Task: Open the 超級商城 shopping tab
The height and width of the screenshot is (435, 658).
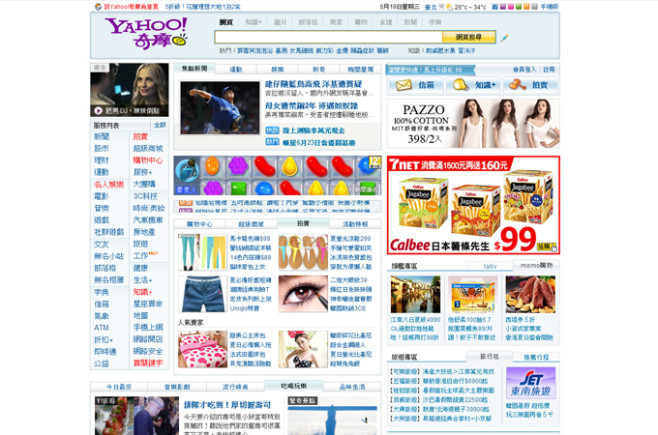Action: pos(251,224)
